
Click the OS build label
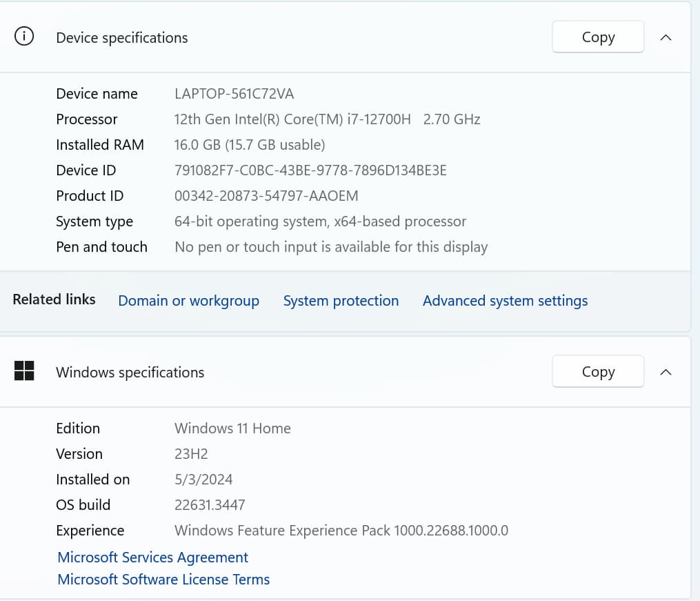point(83,505)
